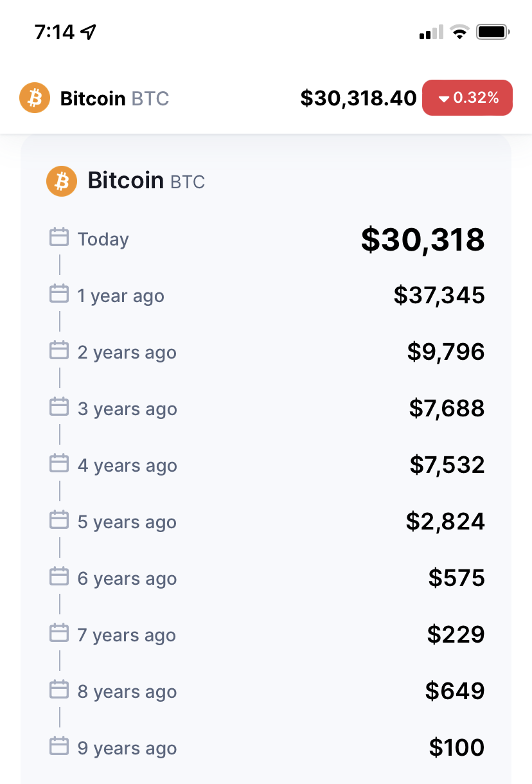This screenshot has height=784, width=532.
Task: Select the $7,532 price value
Action: [x=447, y=465]
